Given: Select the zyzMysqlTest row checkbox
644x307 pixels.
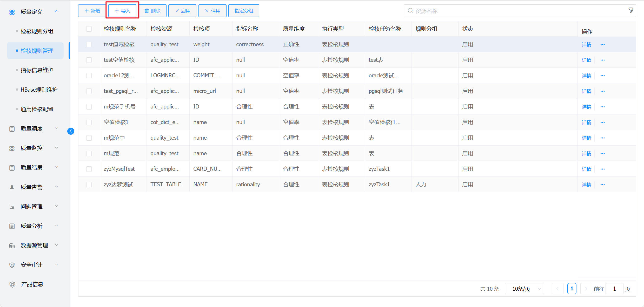Looking at the screenshot, I should tap(89, 169).
